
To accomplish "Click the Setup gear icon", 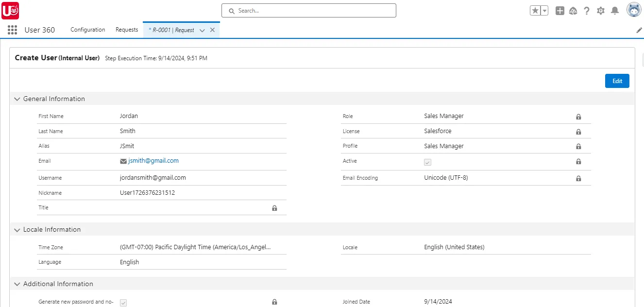I will click(600, 10).
